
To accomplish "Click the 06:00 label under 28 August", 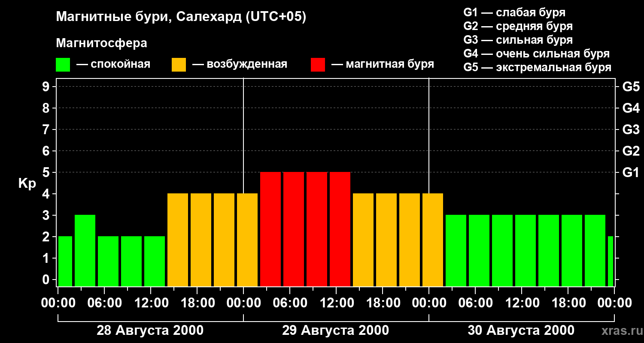I will coord(104,303).
